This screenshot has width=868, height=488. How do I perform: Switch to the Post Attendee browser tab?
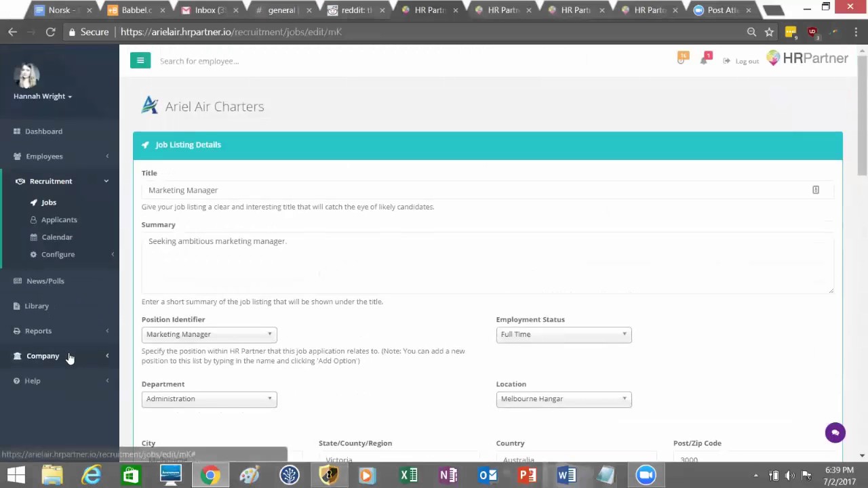[722, 10]
